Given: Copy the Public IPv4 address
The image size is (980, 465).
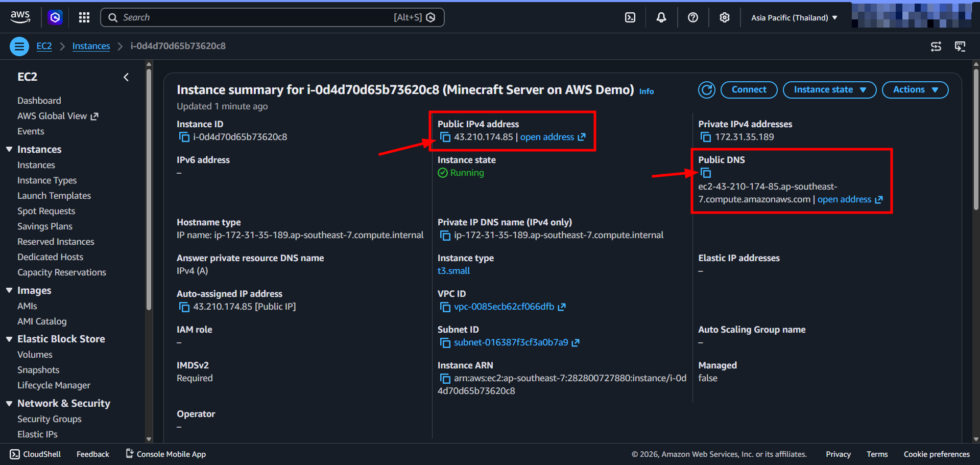Looking at the screenshot, I should [445, 137].
